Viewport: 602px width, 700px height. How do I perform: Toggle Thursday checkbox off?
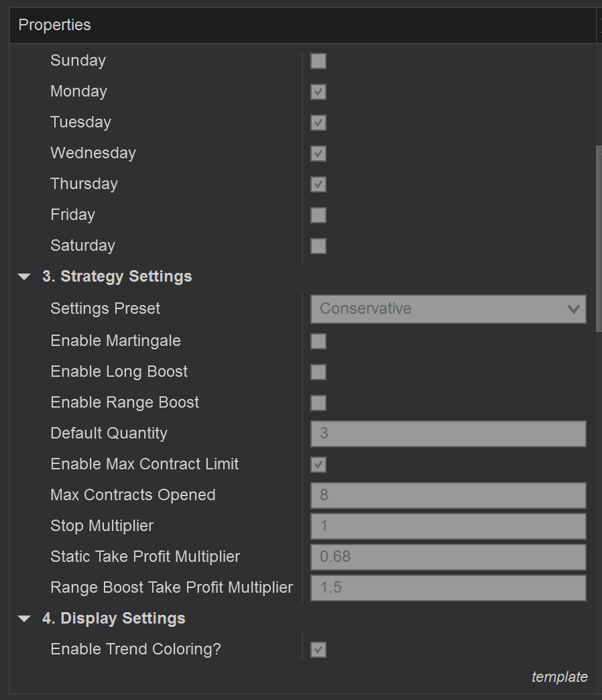click(x=318, y=184)
